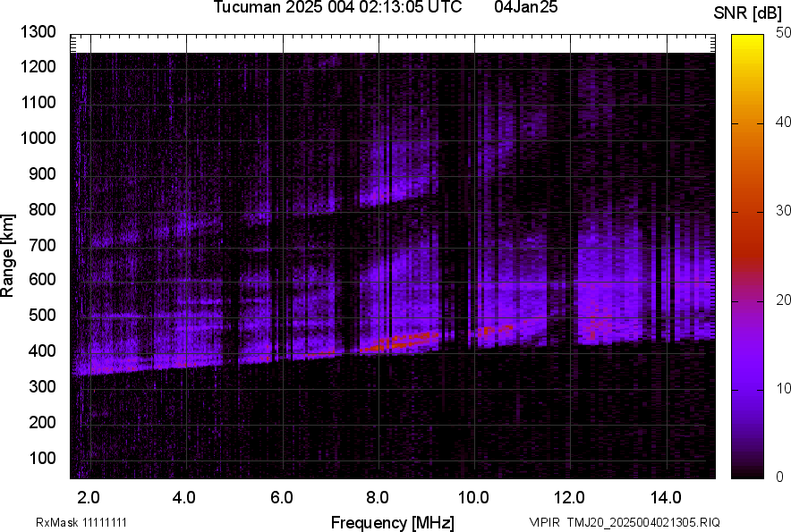Select the 20 tick label on the colorbar
Screen dimensions: 791x532
pos(785,300)
